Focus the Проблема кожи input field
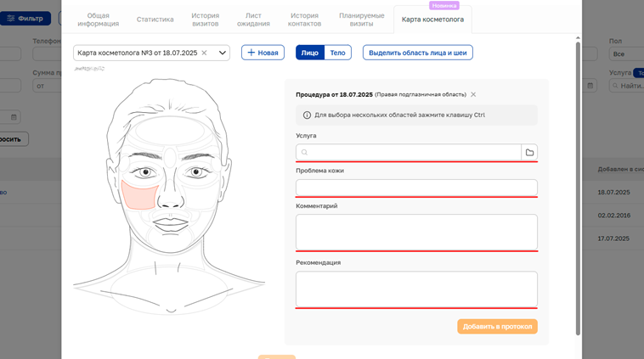The width and height of the screenshot is (644, 359). pos(416,188)
